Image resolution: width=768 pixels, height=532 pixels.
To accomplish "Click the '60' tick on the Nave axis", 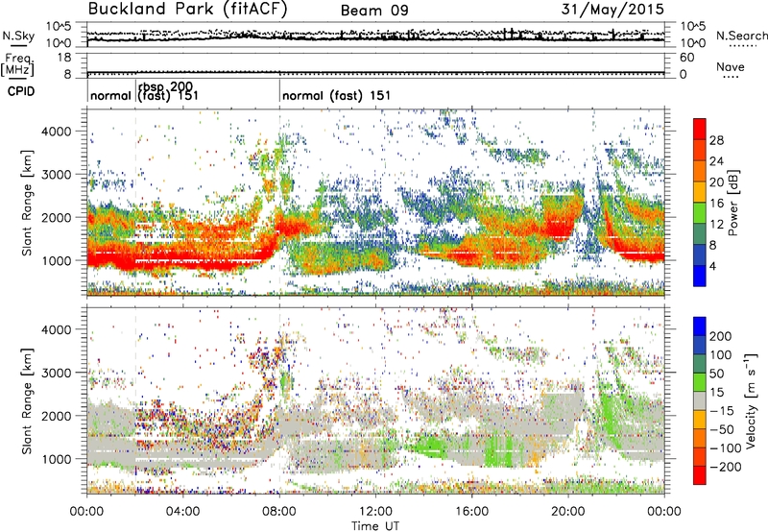I will click(687, 58).
